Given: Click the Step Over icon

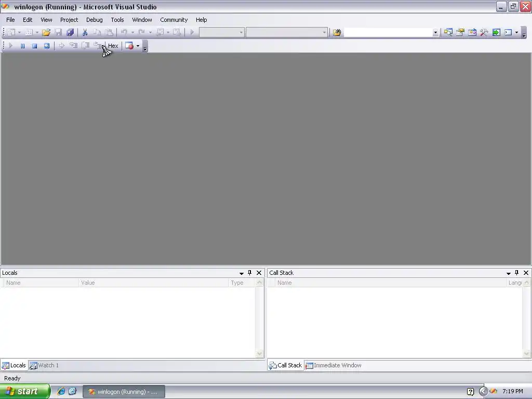Looking at the screenshot, I should coord(86,45).
